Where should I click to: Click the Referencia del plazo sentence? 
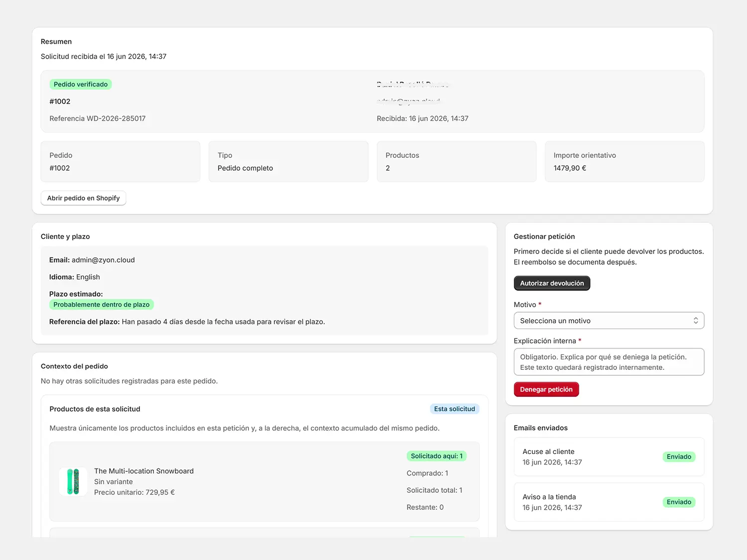coord(187,322)
